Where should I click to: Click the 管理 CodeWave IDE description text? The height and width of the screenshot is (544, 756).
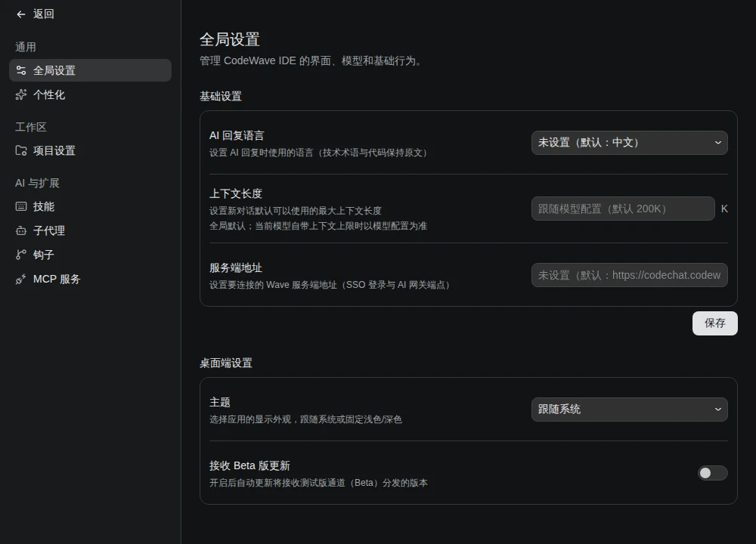(312, 60)
